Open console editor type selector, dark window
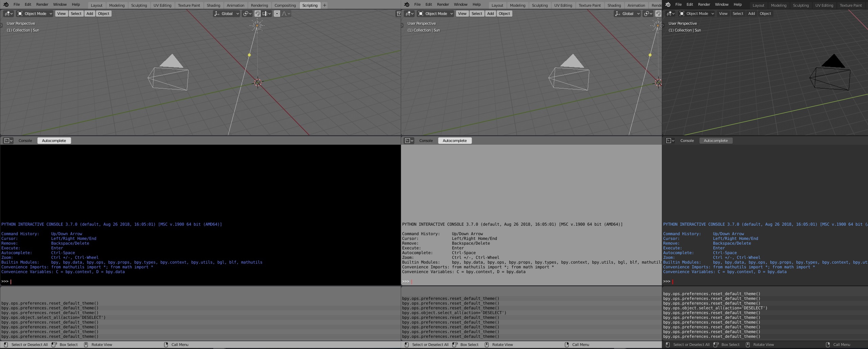Viewport: 868px width, 349px height. [670, 141]
